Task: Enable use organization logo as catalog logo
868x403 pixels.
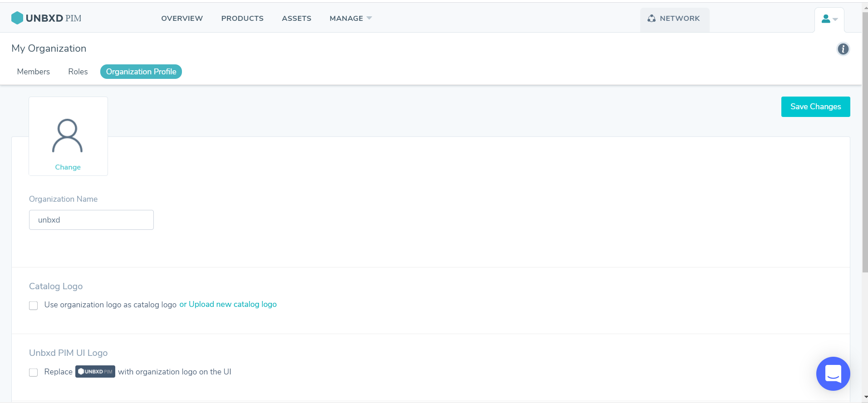Action: coord(34,306)
